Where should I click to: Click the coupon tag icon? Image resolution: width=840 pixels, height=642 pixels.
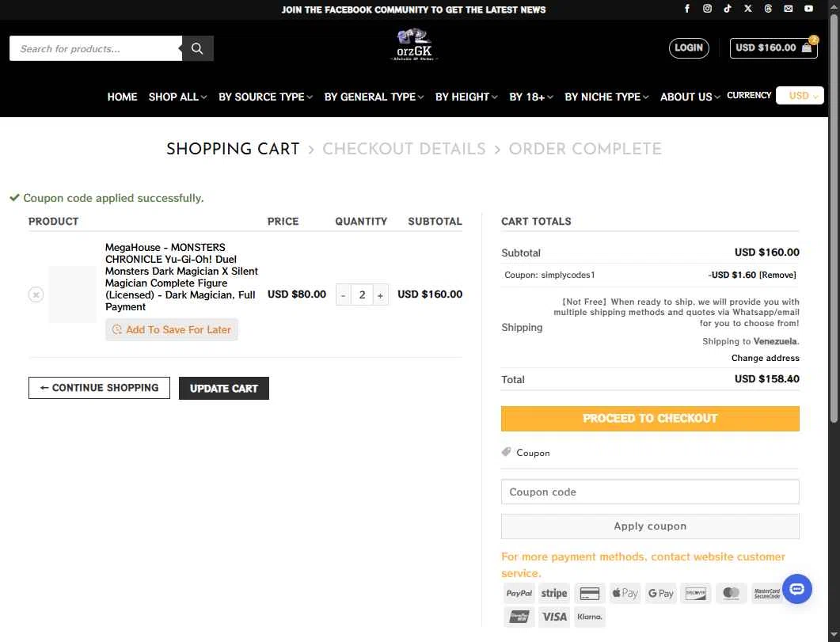(x=506, y=452)
